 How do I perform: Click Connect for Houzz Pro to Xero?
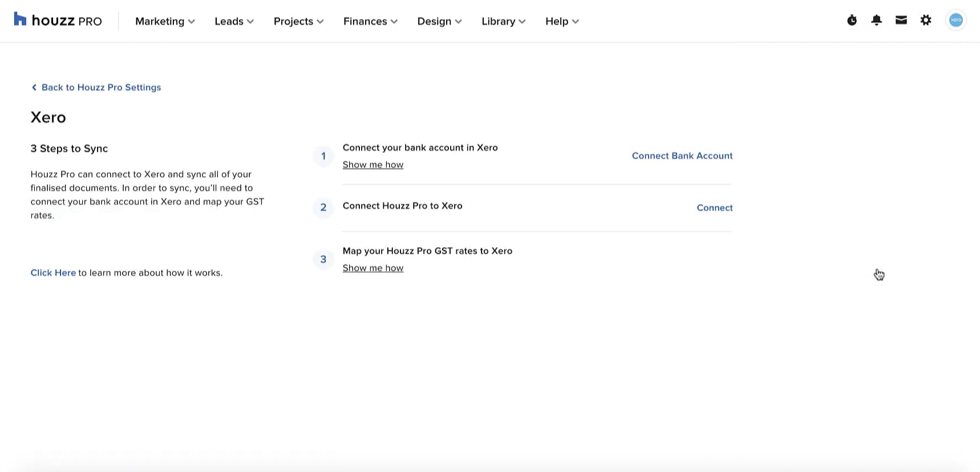point(715,207)
